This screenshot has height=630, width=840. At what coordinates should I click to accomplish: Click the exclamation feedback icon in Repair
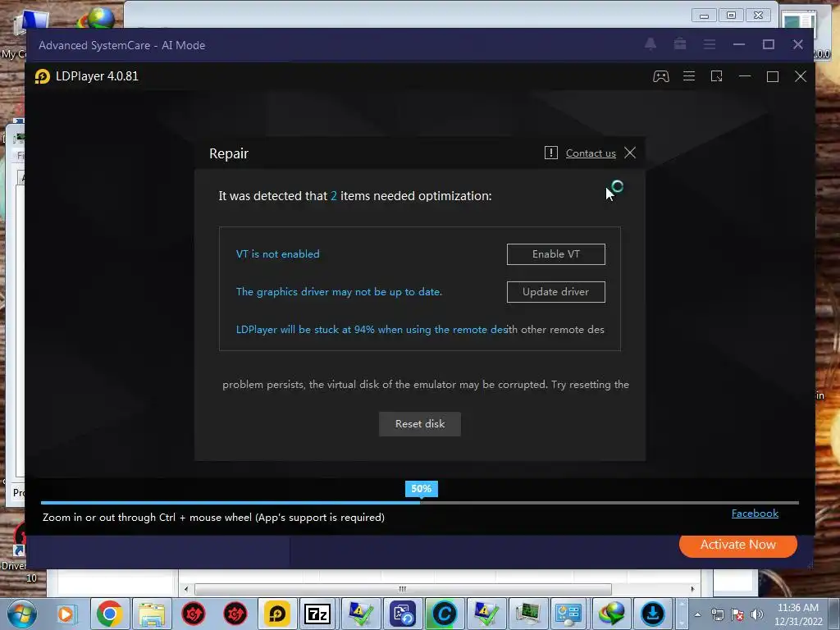click(550, 153)
